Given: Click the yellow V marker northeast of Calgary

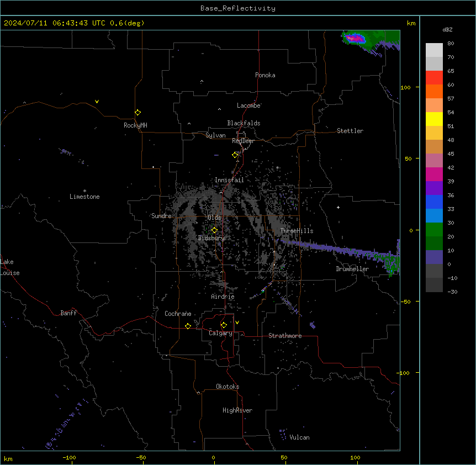Looking at the screenshot, I should [237, 323].
